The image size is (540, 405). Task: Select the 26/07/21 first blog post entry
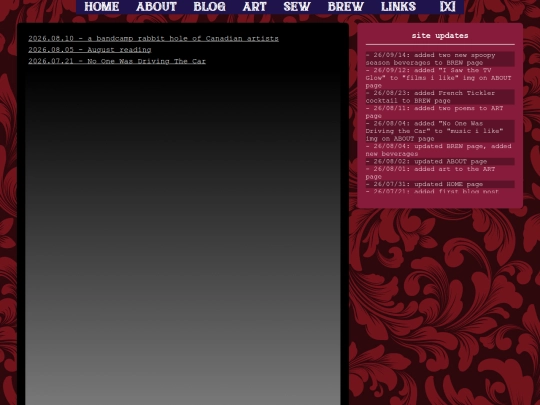(x=440, y=191)
